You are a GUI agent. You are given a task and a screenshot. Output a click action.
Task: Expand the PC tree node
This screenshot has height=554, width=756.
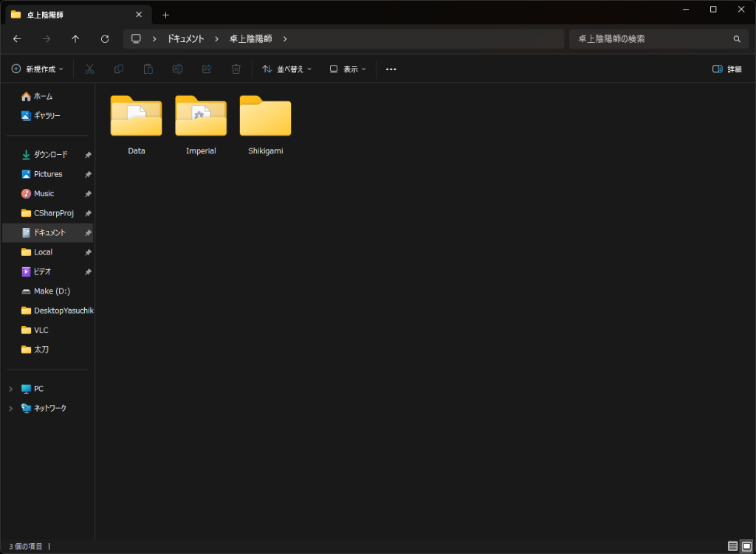pyautogui.click(x=10, y=389)
